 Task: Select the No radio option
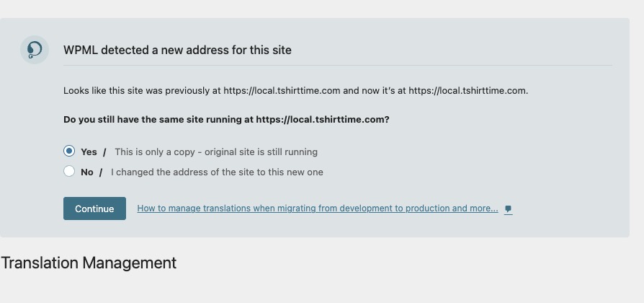click(69, 171)
